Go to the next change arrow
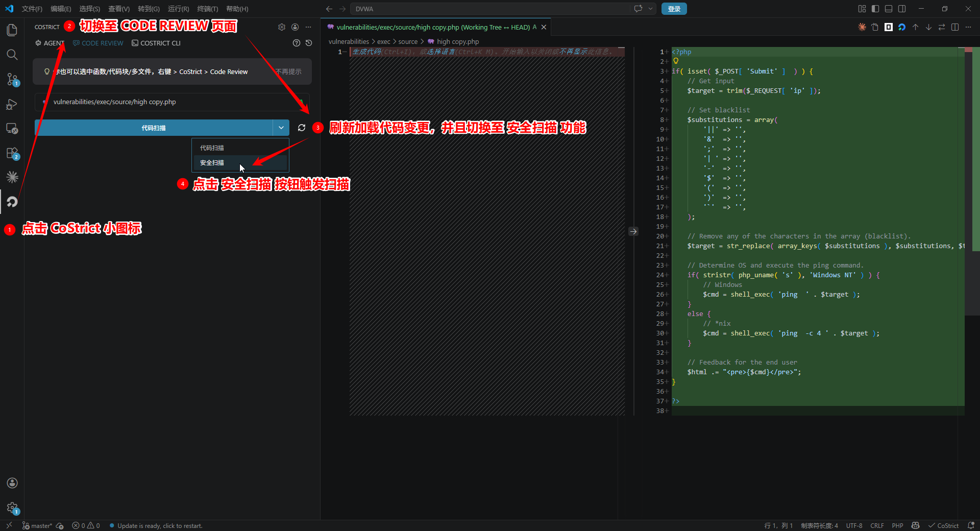Screen dimensions: 980x531 928,27
